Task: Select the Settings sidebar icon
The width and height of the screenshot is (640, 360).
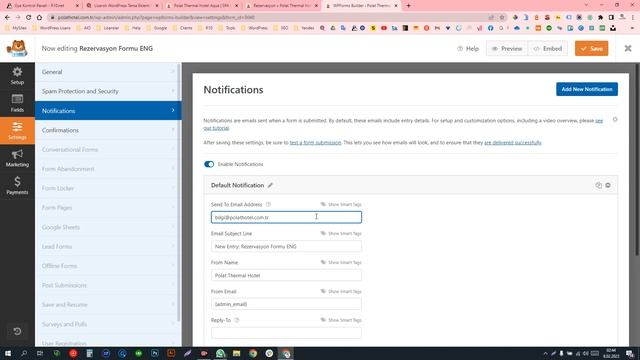Action: click(17, 131)
